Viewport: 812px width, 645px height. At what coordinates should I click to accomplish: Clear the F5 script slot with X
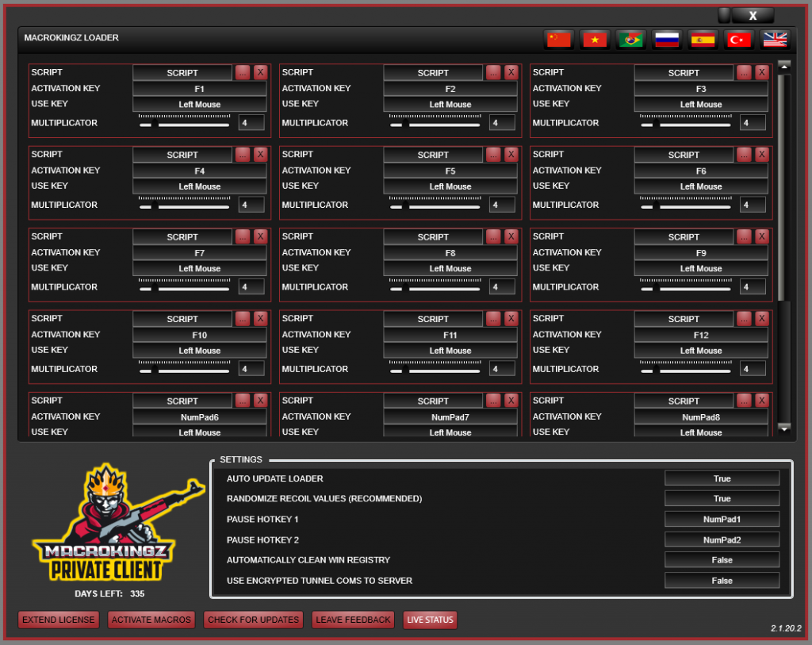tap(511, 155)
